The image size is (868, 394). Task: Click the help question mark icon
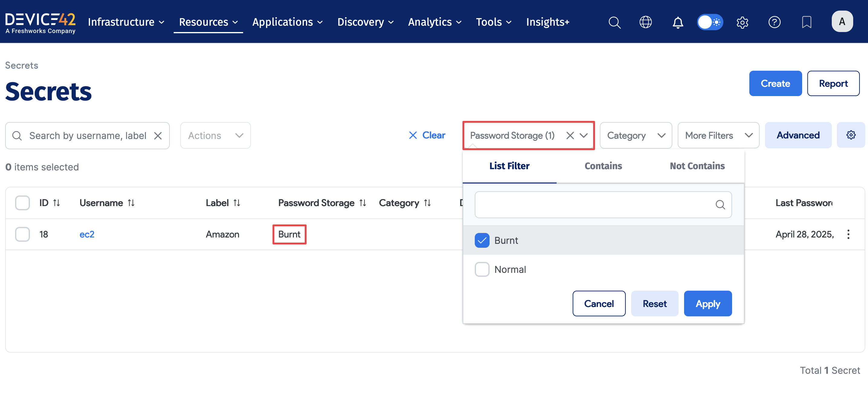tap(774, 22)
